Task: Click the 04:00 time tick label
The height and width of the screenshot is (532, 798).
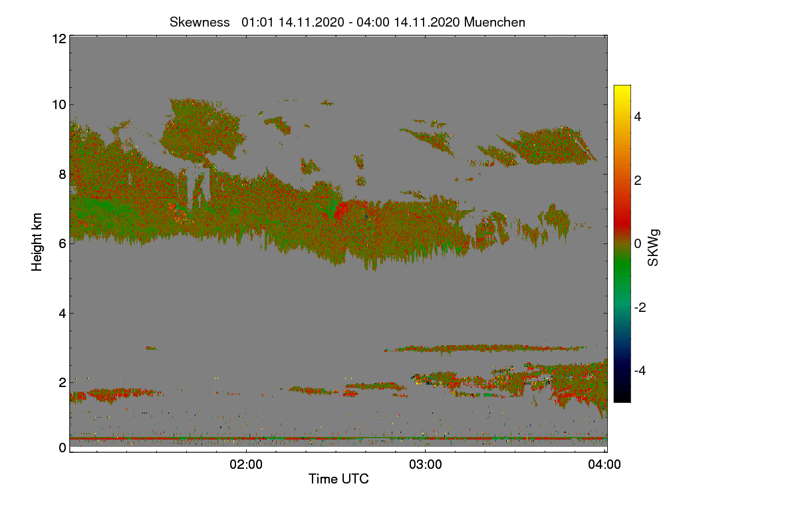Action: (604, 464)
